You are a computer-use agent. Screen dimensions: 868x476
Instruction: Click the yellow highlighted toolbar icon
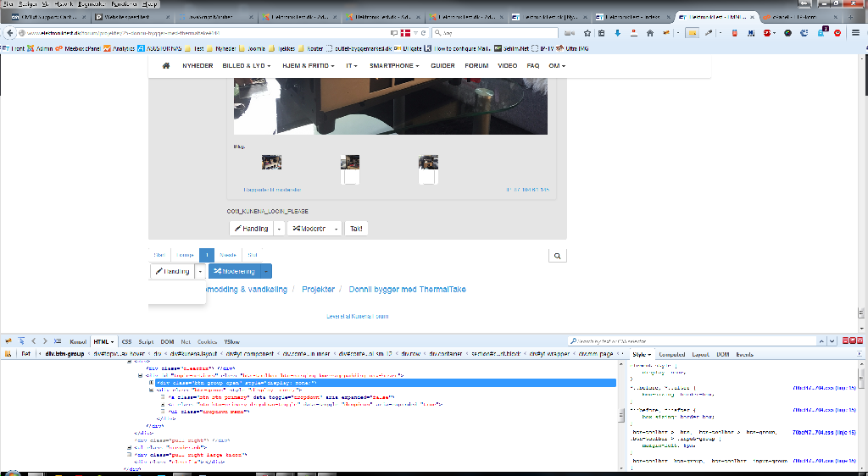click(x=692, y=33)
